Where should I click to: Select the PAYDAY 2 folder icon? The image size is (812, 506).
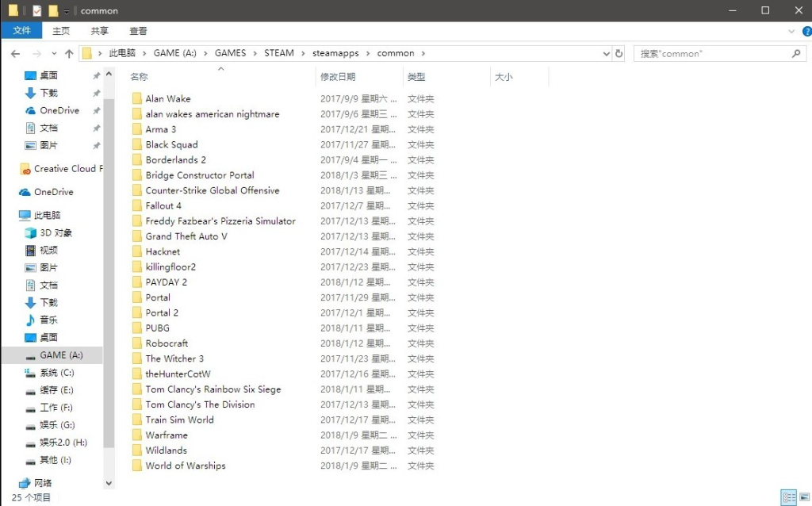(136, 282)
